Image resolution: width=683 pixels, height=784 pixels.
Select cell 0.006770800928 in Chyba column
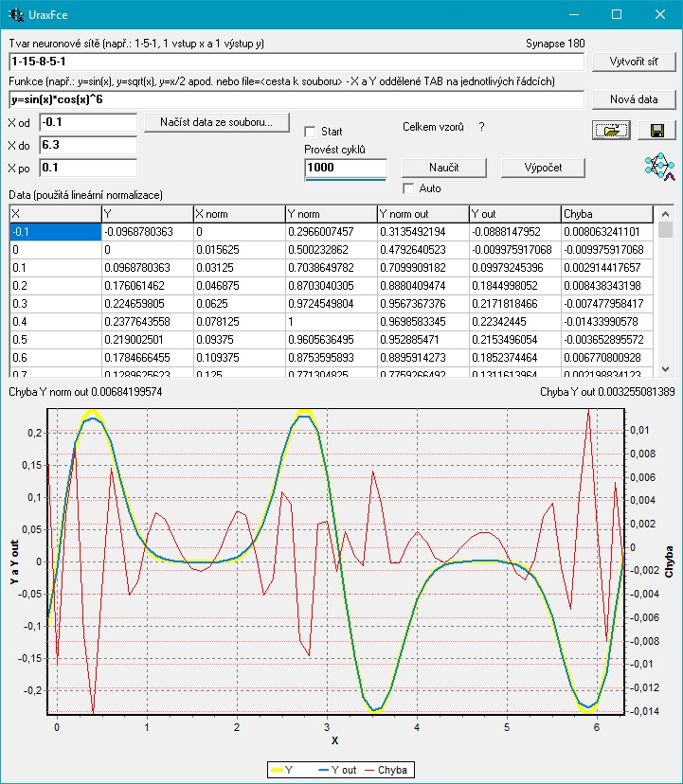607,358
